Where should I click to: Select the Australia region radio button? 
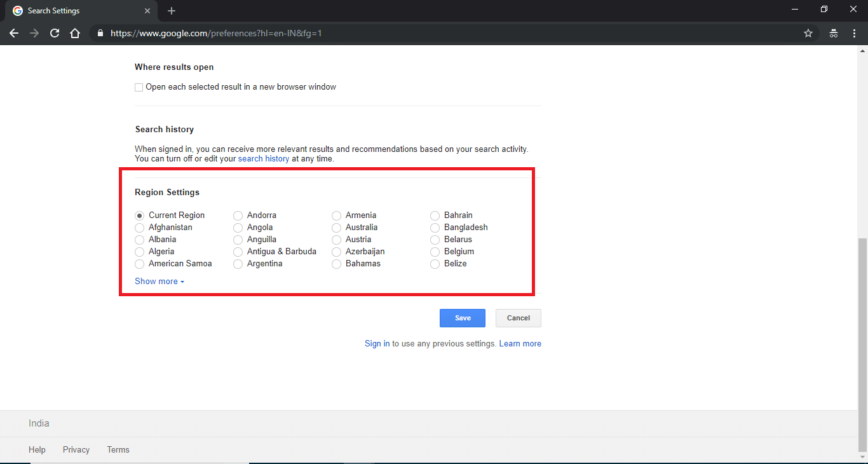tap(337, 228)
